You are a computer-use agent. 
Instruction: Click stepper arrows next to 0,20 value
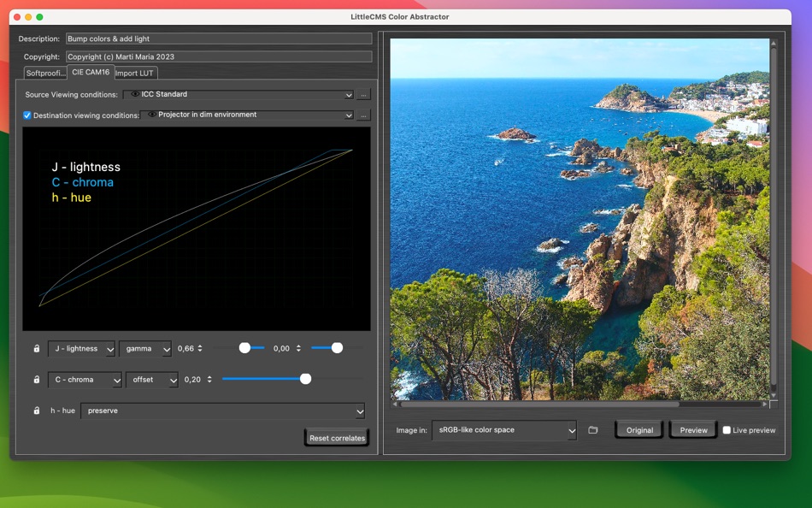click(x=209, y=380)
